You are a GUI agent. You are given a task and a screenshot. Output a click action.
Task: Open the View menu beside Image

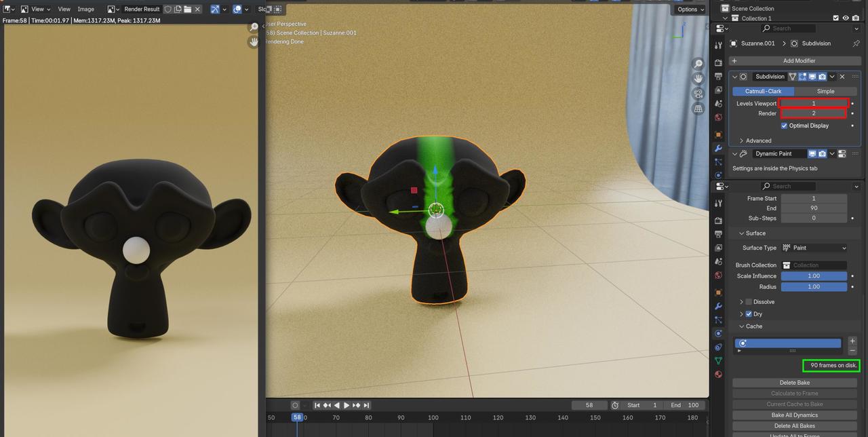(64, 9)
